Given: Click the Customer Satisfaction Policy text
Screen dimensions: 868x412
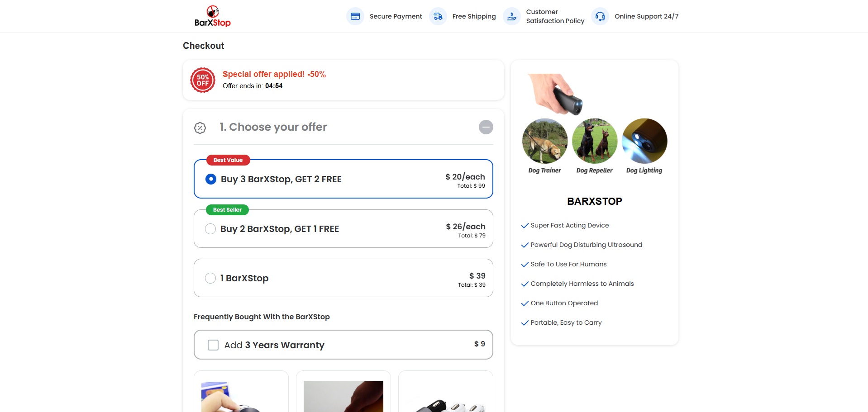Looking at the screenshot, I should (555, 16).
